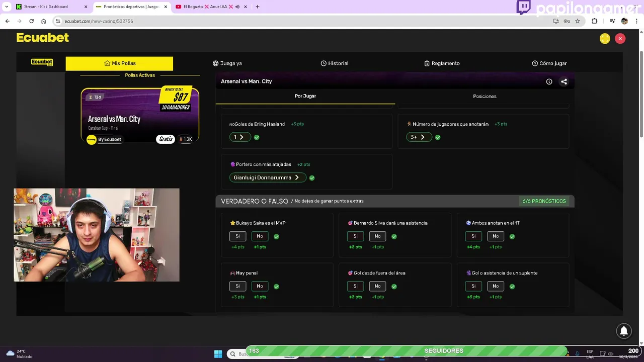
Task: Click the site information icon in address bar
Action: [58, 21]
